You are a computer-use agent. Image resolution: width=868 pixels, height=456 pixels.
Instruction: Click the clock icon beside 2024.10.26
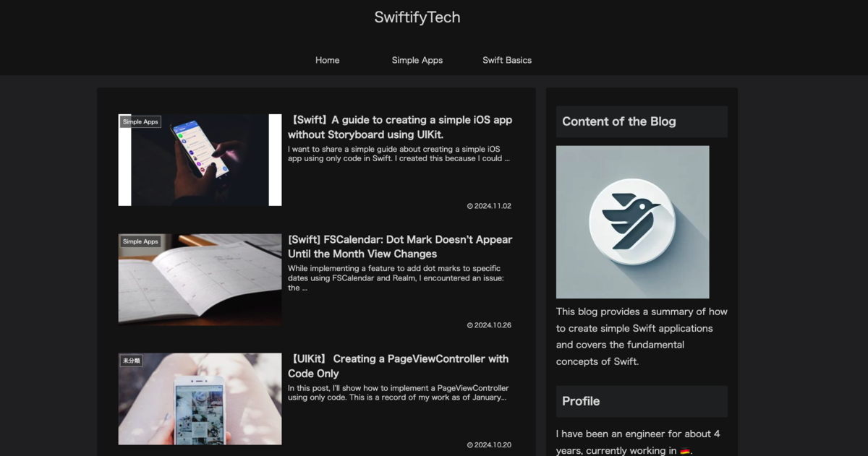coord(470,325)
